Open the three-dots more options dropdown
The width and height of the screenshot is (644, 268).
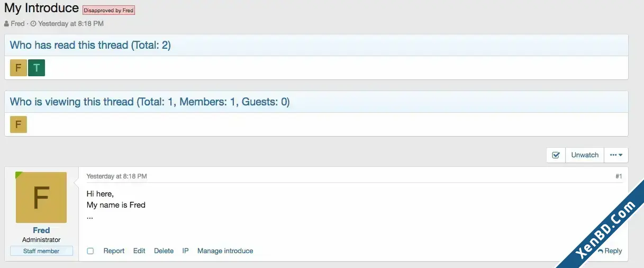pyautogui.click(x=616, y=155)
